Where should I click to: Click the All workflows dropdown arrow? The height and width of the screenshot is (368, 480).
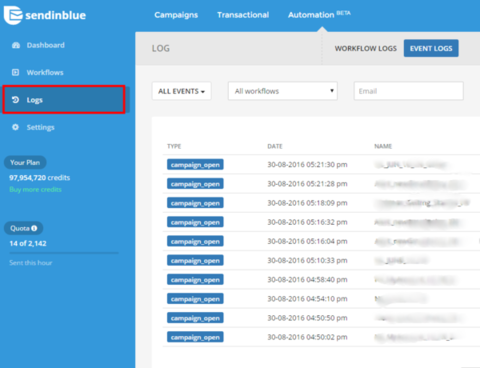point(332,91)
